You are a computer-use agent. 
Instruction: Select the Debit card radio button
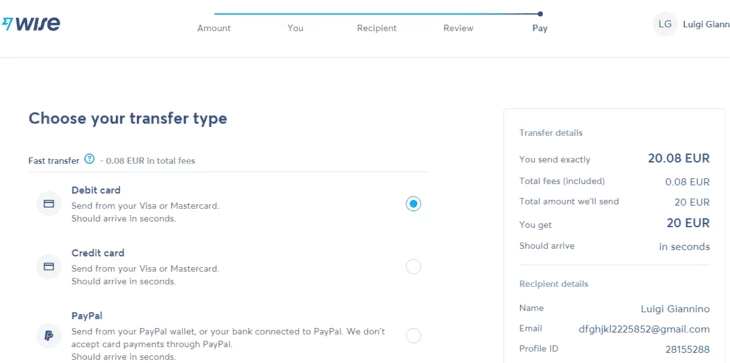[413, 204]
